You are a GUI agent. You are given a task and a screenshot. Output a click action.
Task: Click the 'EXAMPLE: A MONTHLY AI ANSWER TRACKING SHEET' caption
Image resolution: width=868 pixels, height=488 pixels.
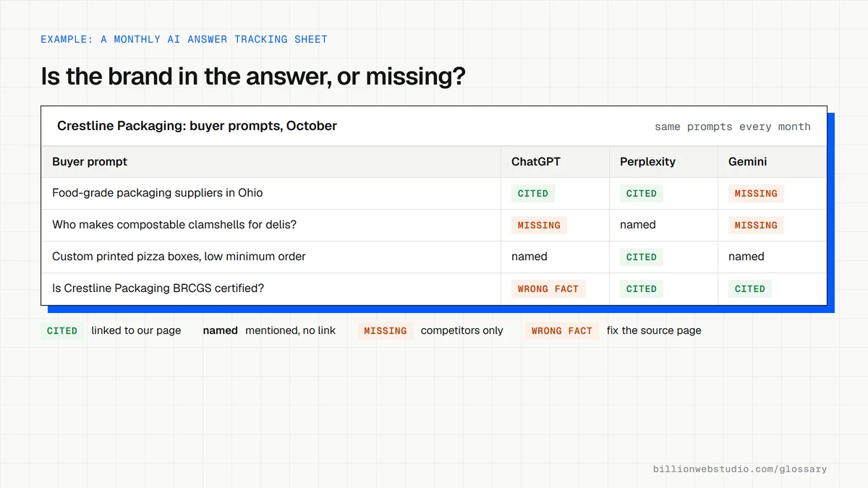click(184, 39)
